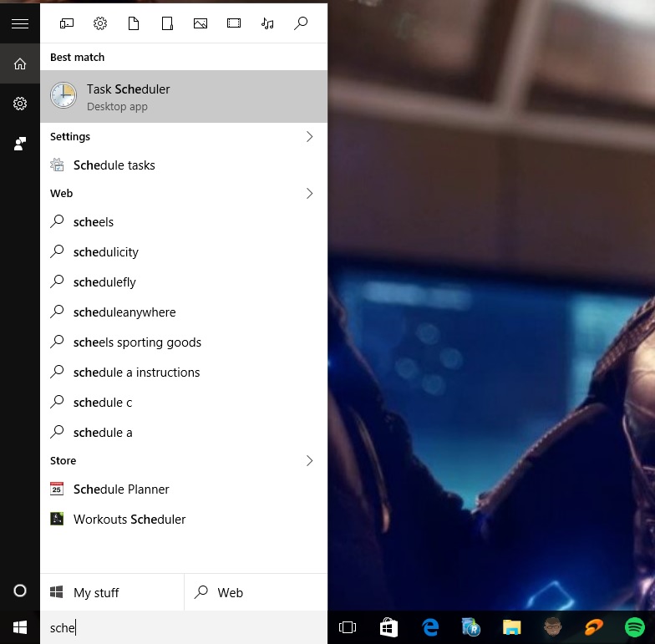This screenshot has height=644, width=655.
Task: Filter search results by Web magnifier
Action: (x=301, y=23)
